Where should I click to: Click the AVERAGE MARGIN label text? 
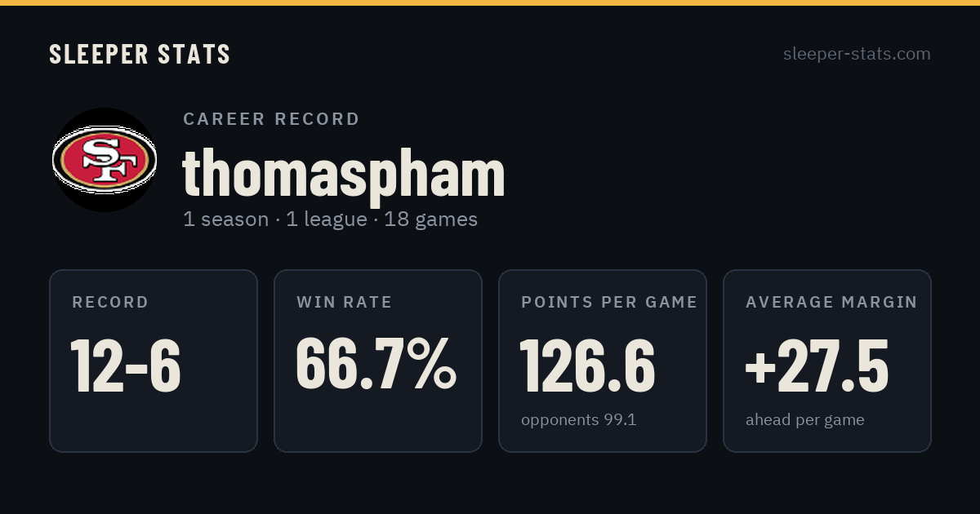click(831, 303)
